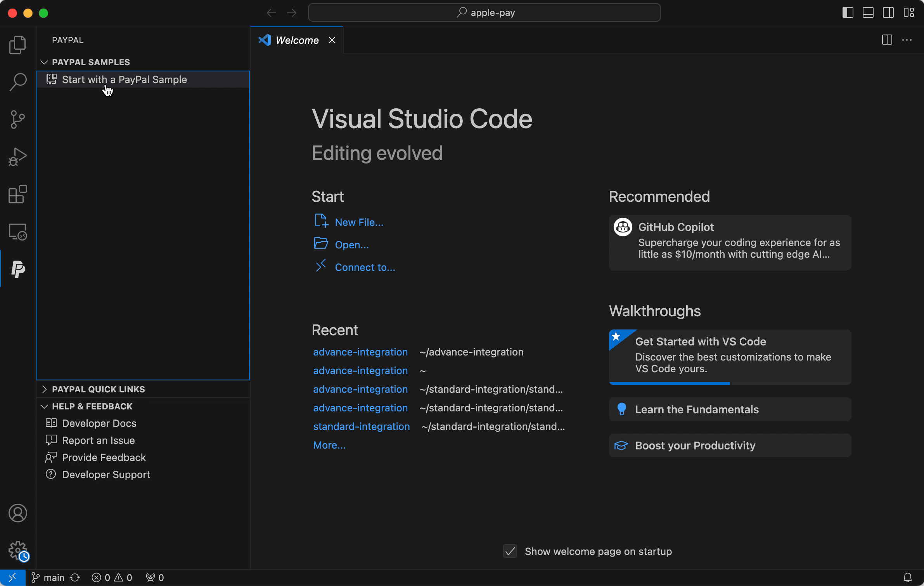Open the Search view icon

pos(17,82)
